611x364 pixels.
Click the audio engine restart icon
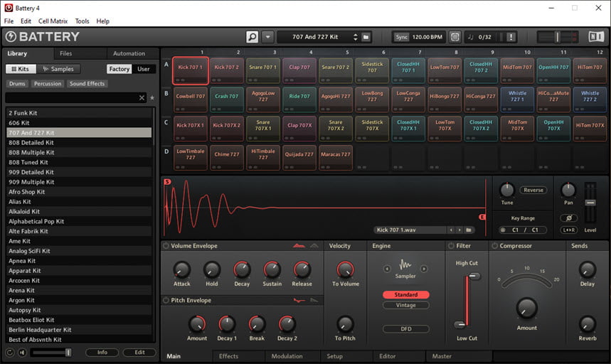pyautogui.click(x=455, y=37)
